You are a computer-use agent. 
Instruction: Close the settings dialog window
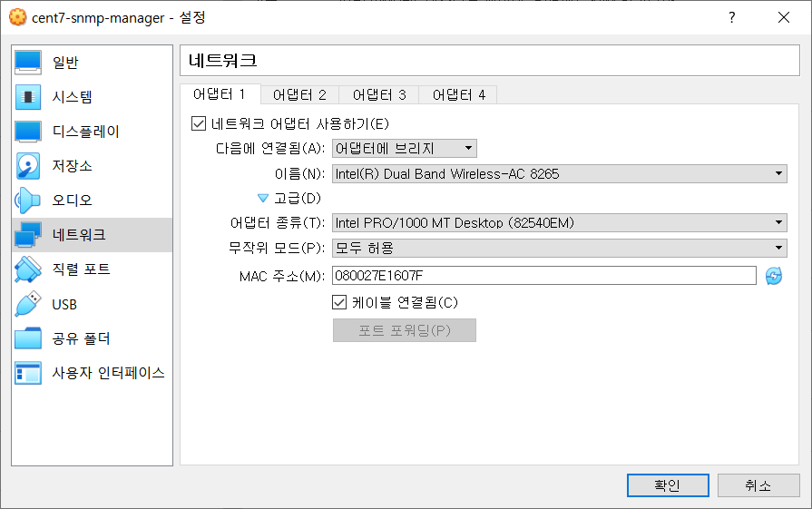(784, 17)
